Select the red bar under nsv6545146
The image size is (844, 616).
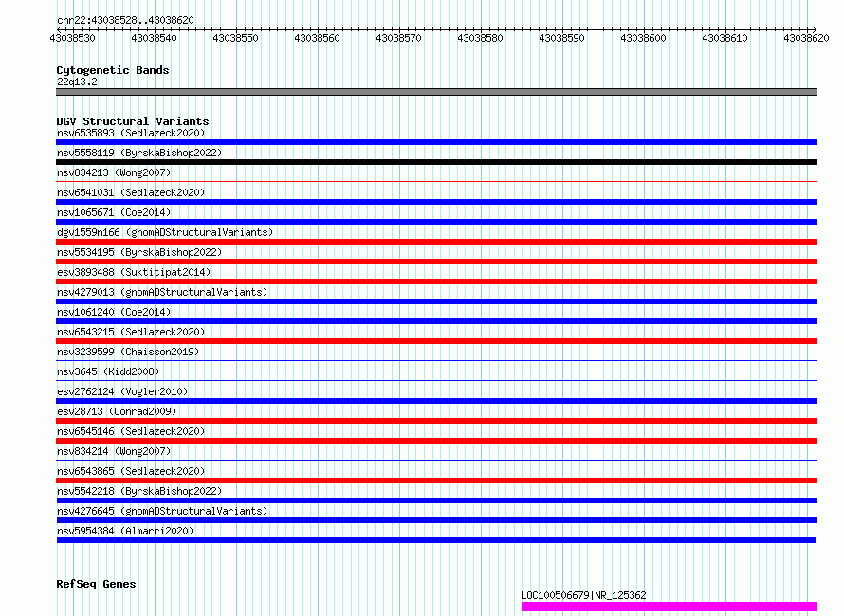[x=436, y=441]
